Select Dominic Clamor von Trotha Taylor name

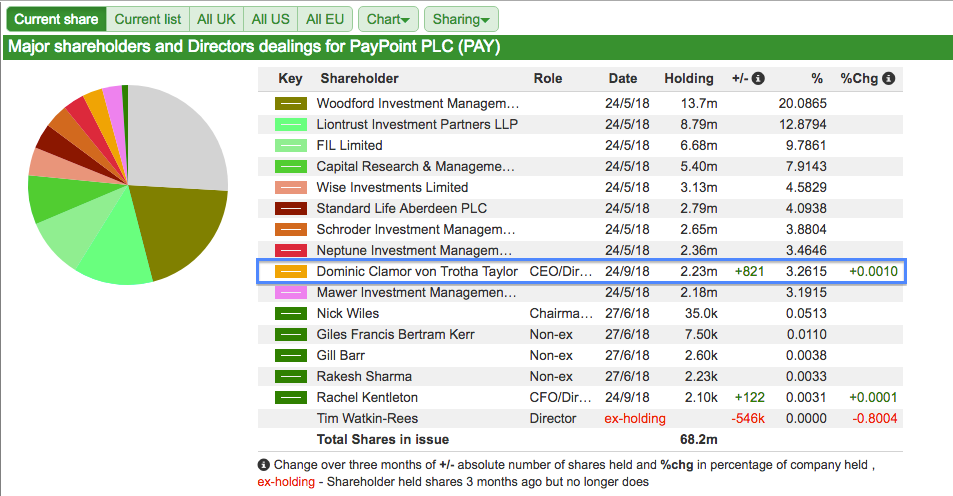click(417, 272)
